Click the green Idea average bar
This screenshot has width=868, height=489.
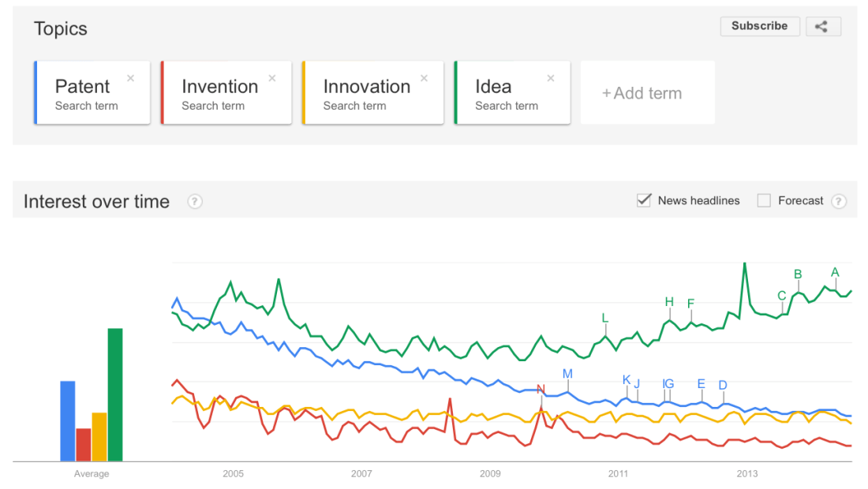[x=115, y=394]
